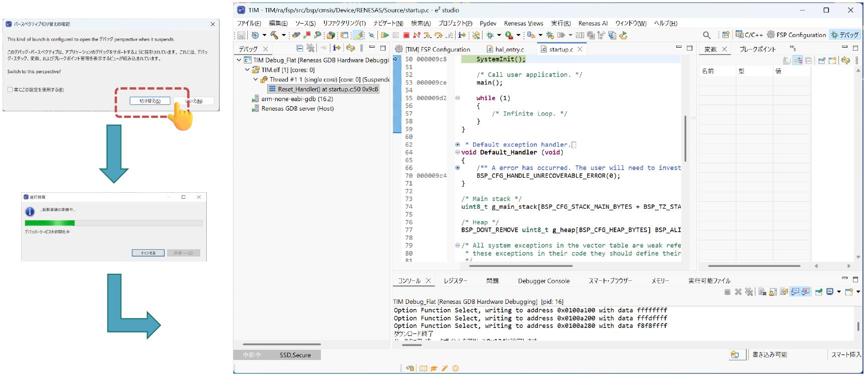Click the green Resume button in the toolbar

pos(384,35)
